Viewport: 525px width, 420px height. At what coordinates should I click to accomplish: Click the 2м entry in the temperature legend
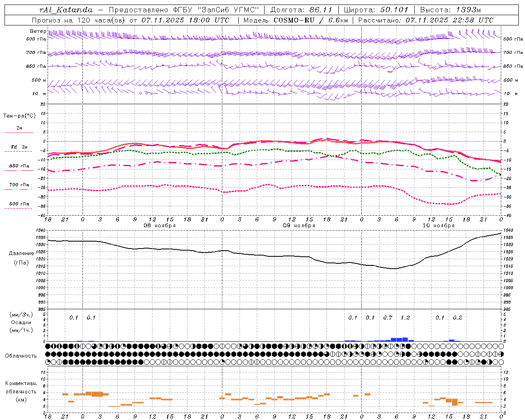(19, 128)
